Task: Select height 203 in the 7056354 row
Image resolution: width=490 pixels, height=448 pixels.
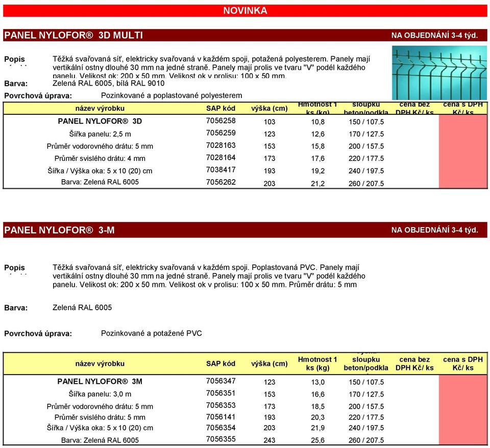Action: [x=269, y=428]
